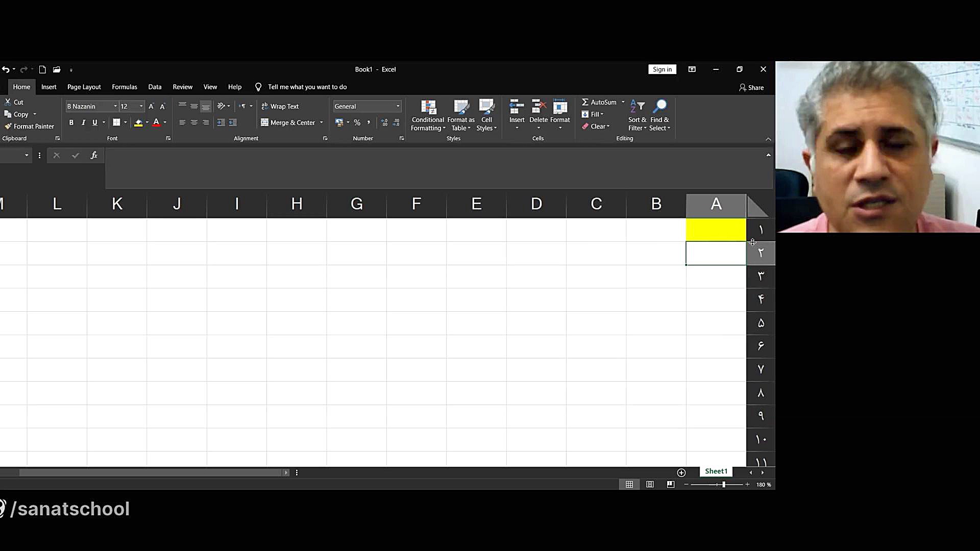Open the Formulas tab
The height and width of the screenshot is (551, 980).
coord(125,87)
